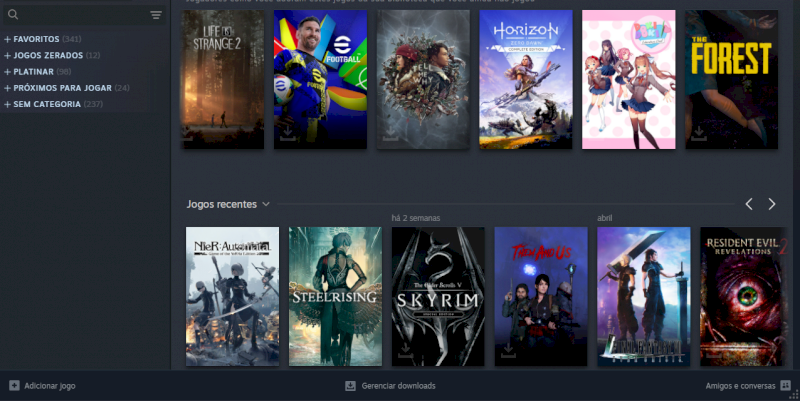800x401 pixels.
Task: Click download icon on Tell Me Why cover
Action: point(391,134)
